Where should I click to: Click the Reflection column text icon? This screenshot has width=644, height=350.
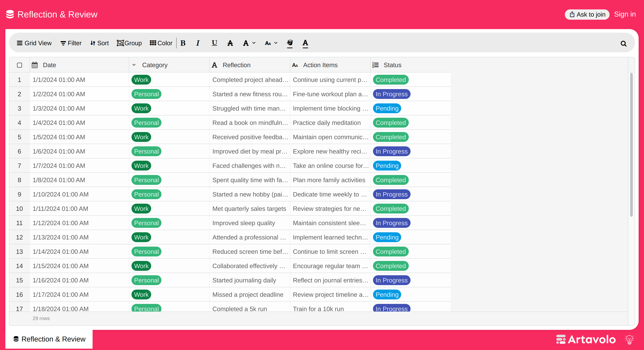click(214, 65)
